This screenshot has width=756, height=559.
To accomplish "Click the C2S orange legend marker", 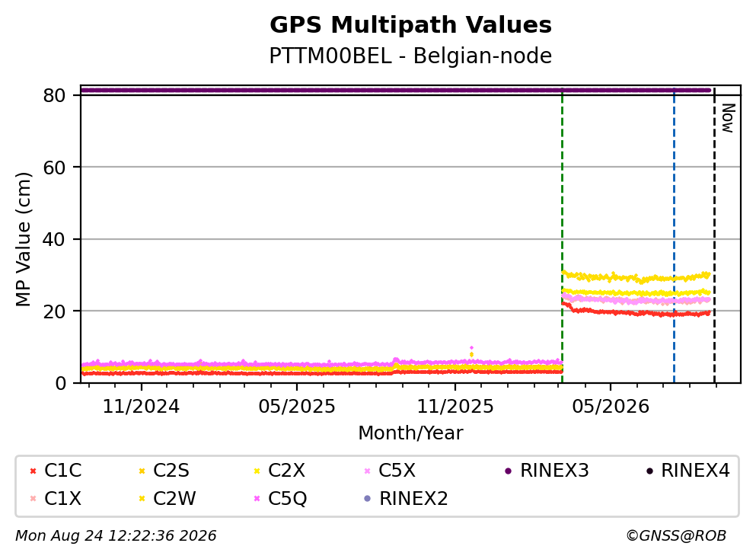I will (142, 471).
